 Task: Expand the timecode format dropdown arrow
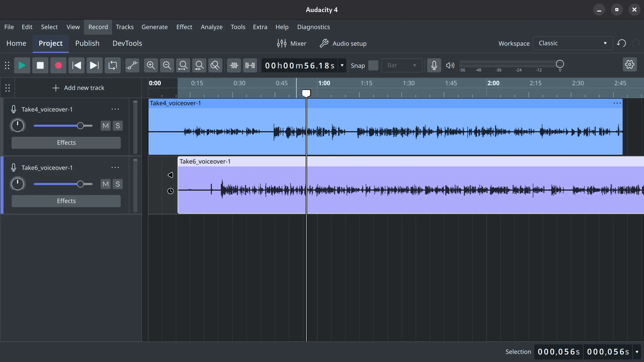[x=342, y=66]
